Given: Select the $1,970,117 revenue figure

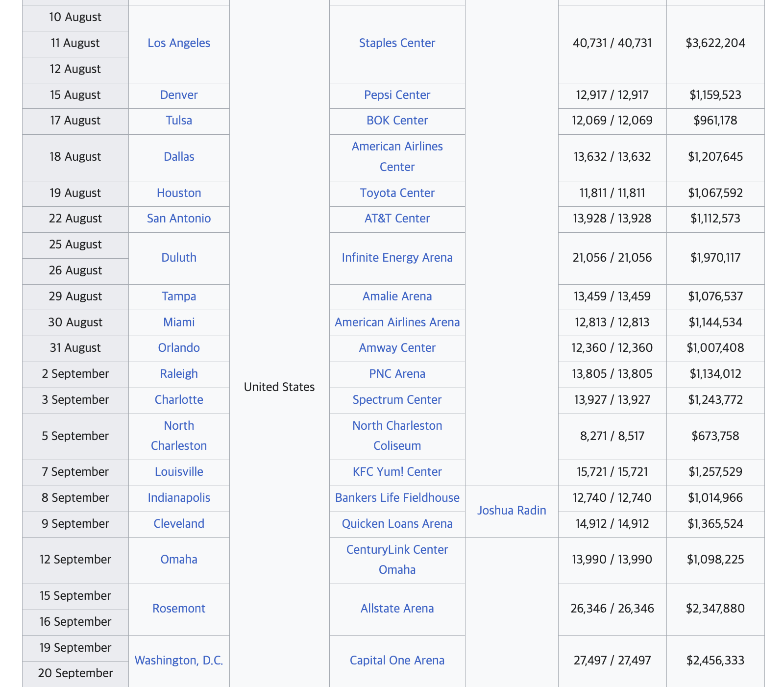Looking at the screenshot, I should 715,258.
